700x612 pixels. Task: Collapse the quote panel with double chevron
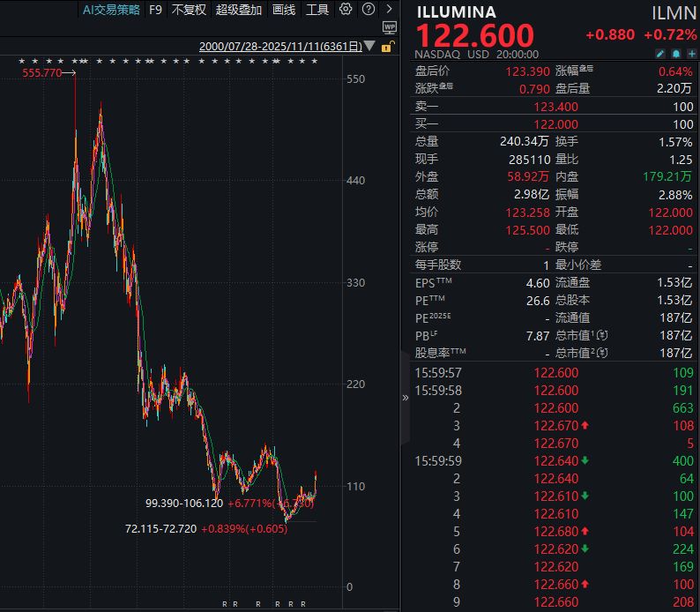[406, 398]
